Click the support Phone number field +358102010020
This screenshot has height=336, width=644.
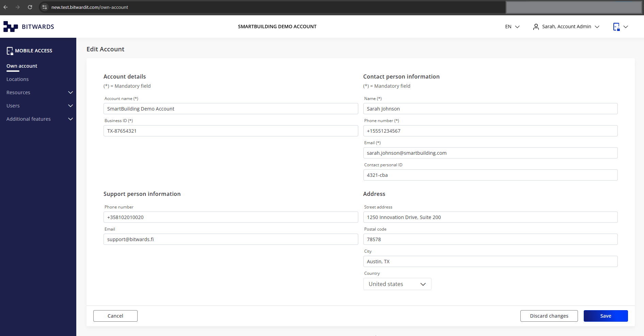231,217
